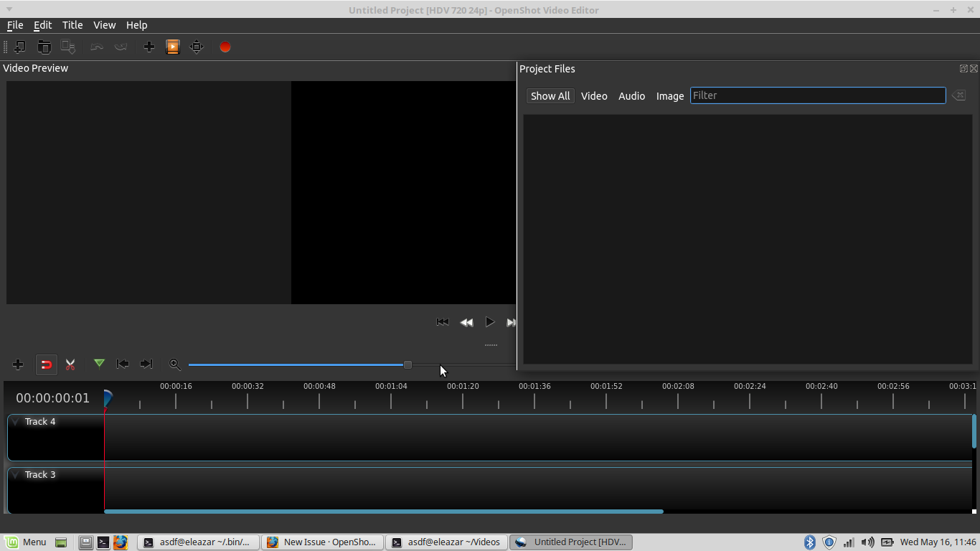980x551 pixels.
Task: Open Track 3 dropdown arrow
Action: click(x=15, y=475)
